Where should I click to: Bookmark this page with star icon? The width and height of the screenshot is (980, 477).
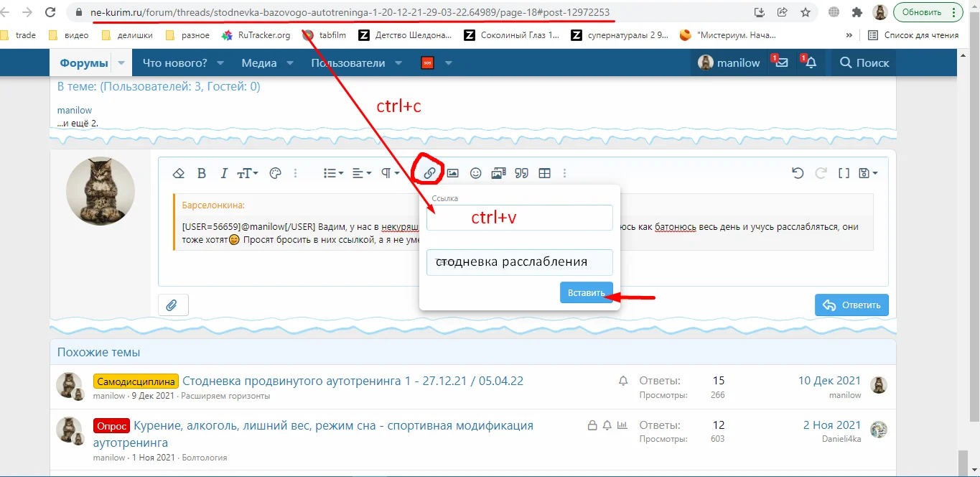[x=806, y=12]
